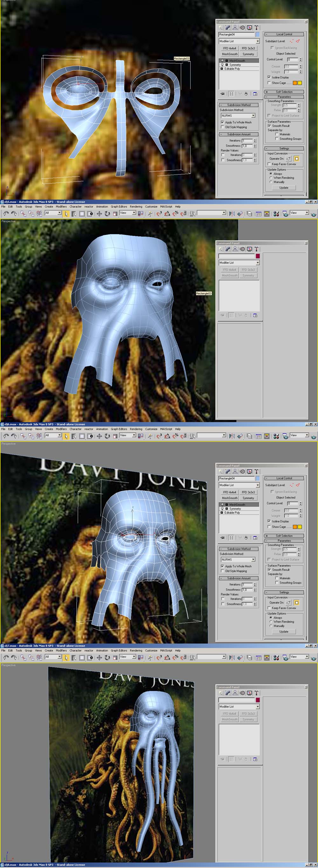This screenshot has width=318, height=868.
Task: Open Utilities hammer tab in dj6.max Command Panel
Action: point(256,471)
